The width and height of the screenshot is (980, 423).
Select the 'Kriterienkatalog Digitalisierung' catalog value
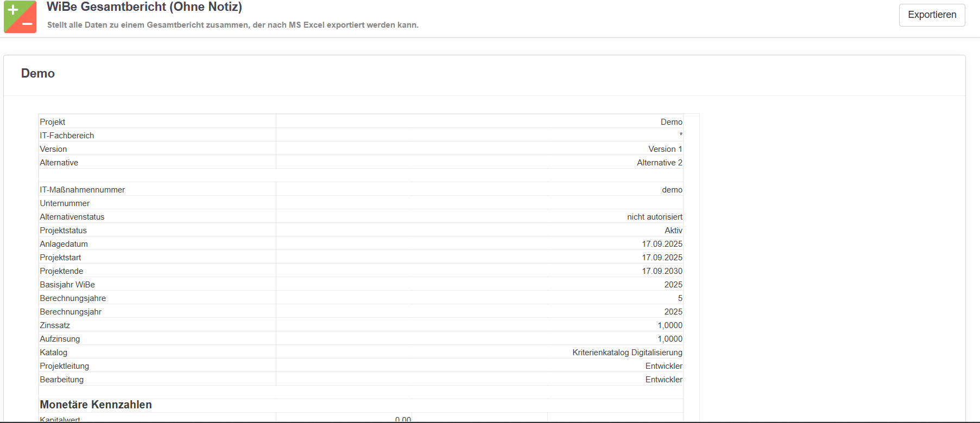[x=627, y=352]
